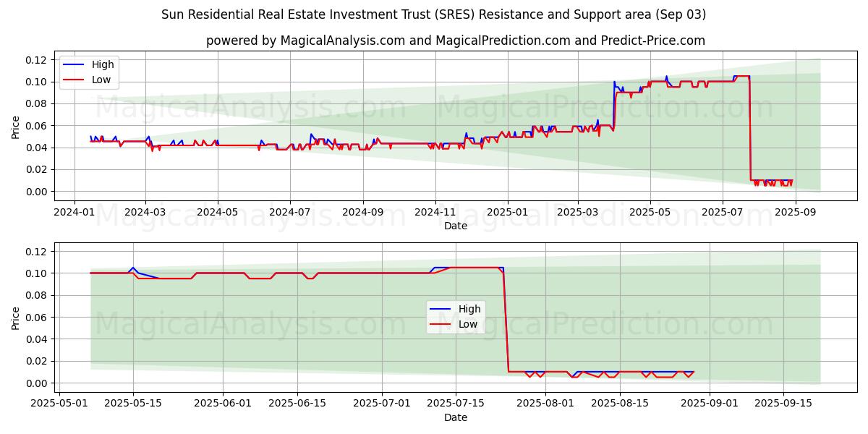This screenshot has height=434, width=868.
Task: Click the top chart 'Date' axis label
Action: [456, 226]
